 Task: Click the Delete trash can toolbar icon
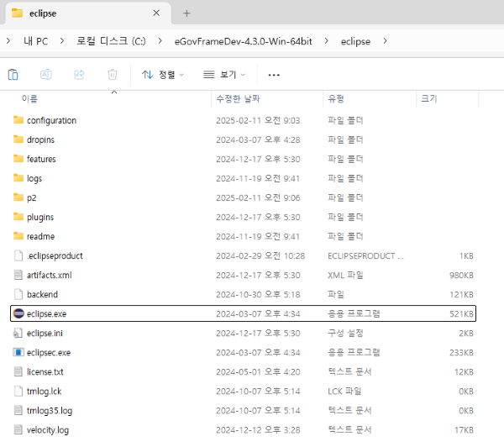112,75
